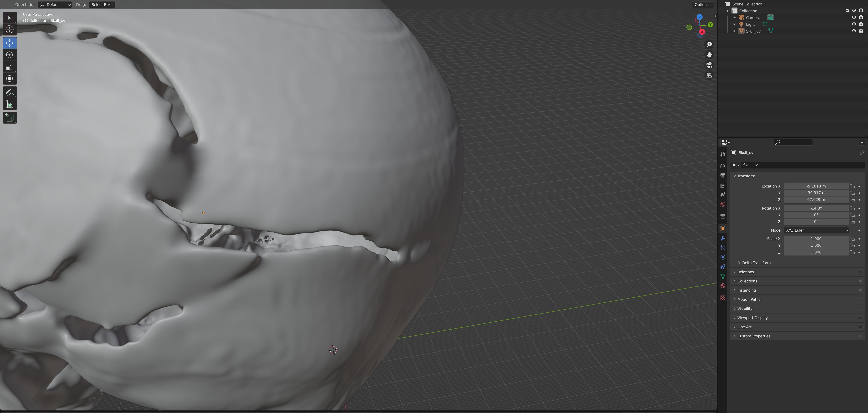Toggle Collection exclude checkbox in outliner
The width and height of the screenshot is (868, 413).
tap(847, 11)
